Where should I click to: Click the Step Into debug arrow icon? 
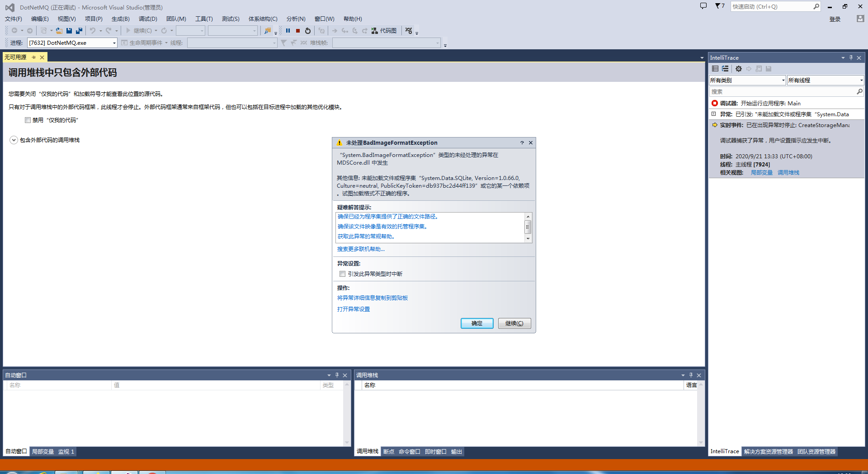344,31
